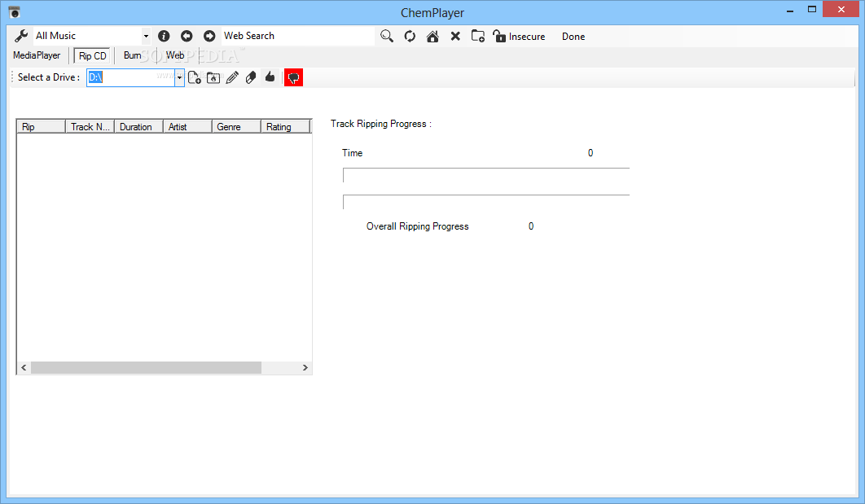Image resolution: width=865 pixels, height=504 pixels.
Task: Click the thumbs up icon
Action: 270,77
